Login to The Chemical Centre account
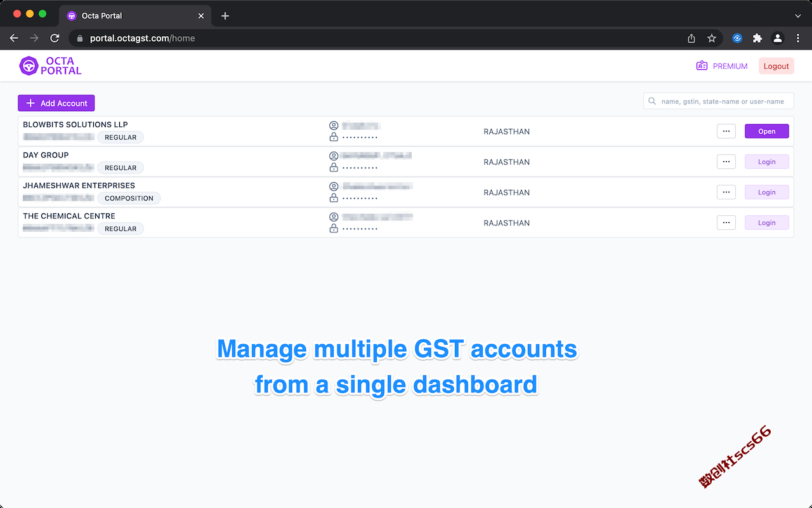This screenshot has width=812, height=508. click(x=766, y=223)
